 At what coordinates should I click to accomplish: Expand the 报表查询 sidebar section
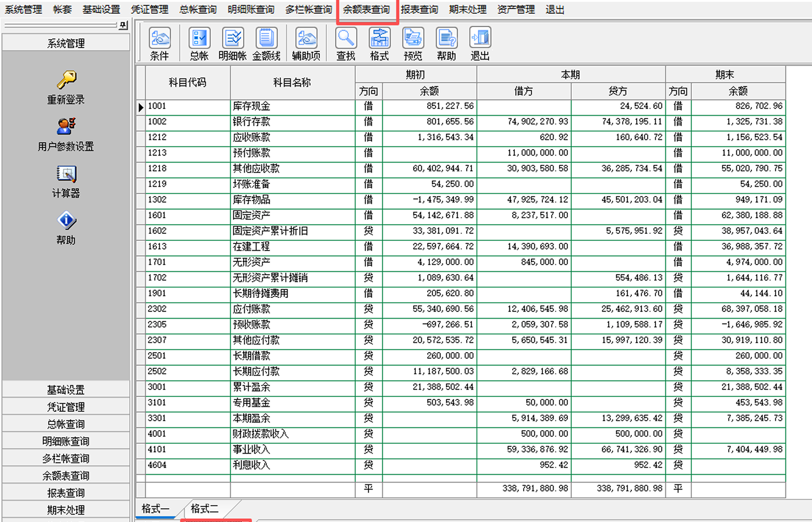coord(66,493)
